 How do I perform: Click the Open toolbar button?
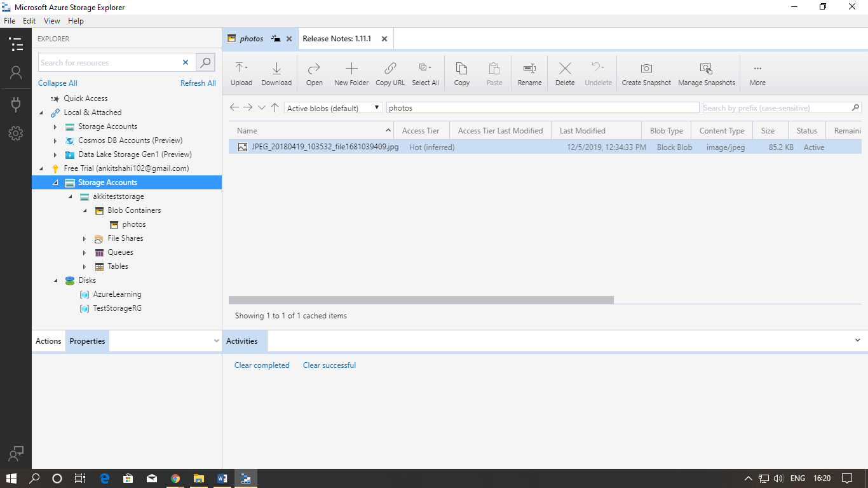pyautogui.click(x=314, y=74)
